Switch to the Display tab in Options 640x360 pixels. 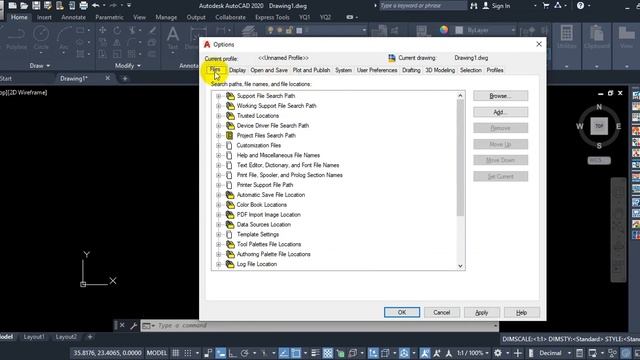tap(237, 70)
